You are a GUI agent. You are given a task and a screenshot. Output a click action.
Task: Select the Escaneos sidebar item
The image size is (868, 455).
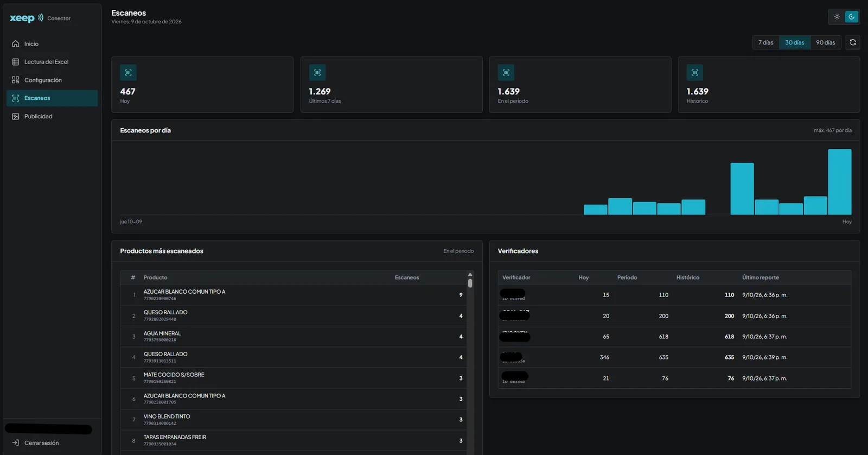[x=52, y=98]
